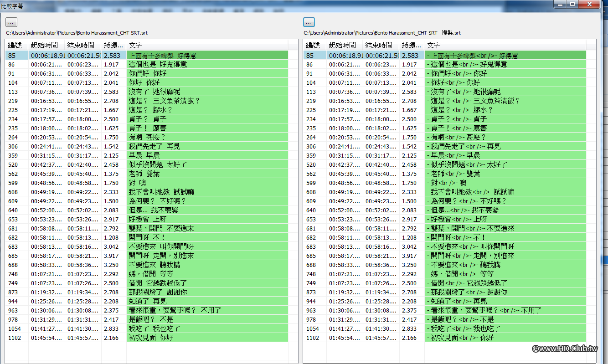This screenshot has width=608, height=364.
Task: Select right list text - 媽，借開<br />- 等等
Action: tap(460, 274)
